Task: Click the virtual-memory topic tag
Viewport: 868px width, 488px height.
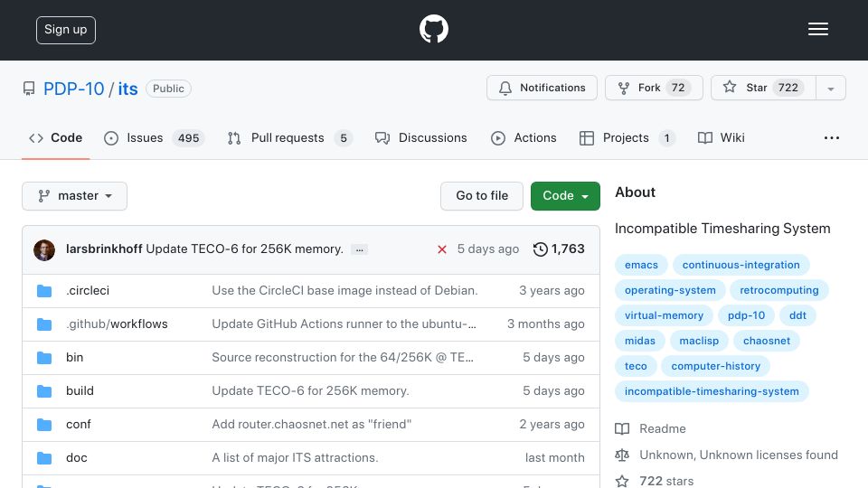Action: click(x=664, y=316)
